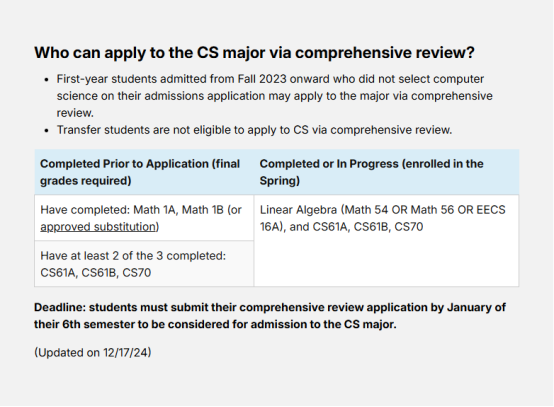
Task: Click the Completed Prior to Application column header
Action: tap(144, 172)
